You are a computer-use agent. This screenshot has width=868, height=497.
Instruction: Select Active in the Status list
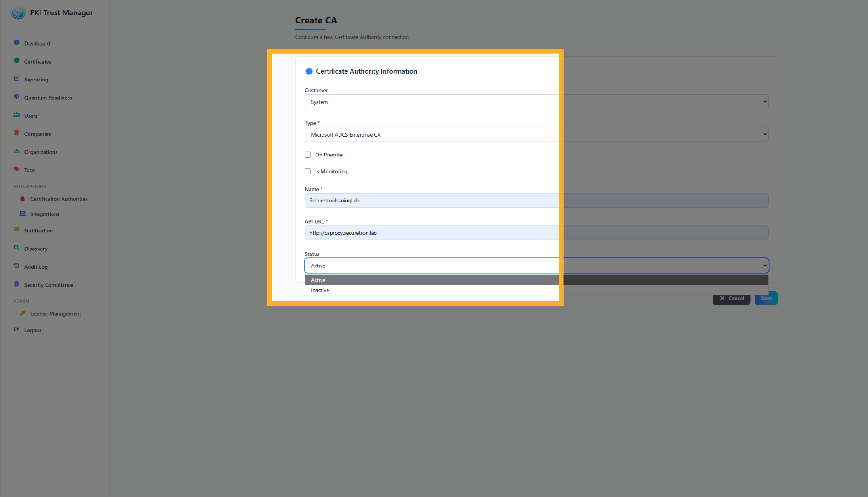536,280
